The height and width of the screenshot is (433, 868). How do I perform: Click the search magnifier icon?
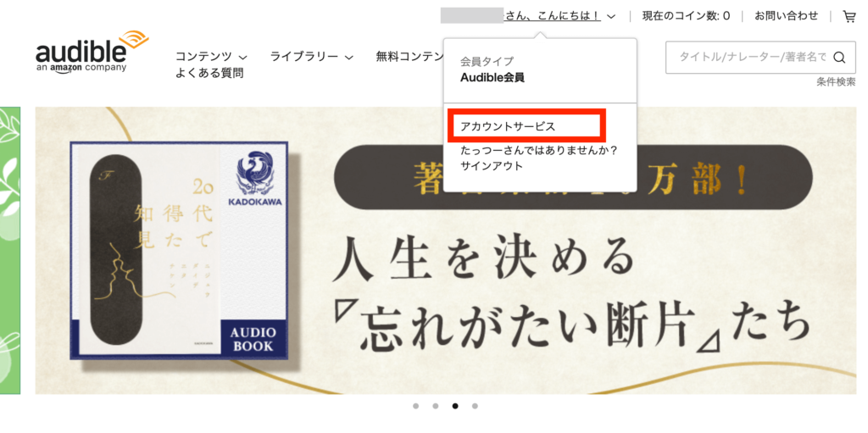coord(839,57)
